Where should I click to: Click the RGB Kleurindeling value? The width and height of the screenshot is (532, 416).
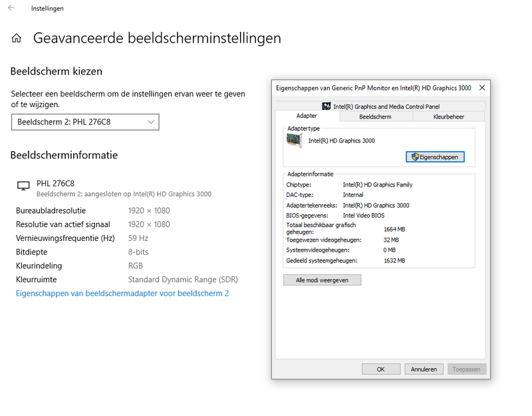click(136, 266)
